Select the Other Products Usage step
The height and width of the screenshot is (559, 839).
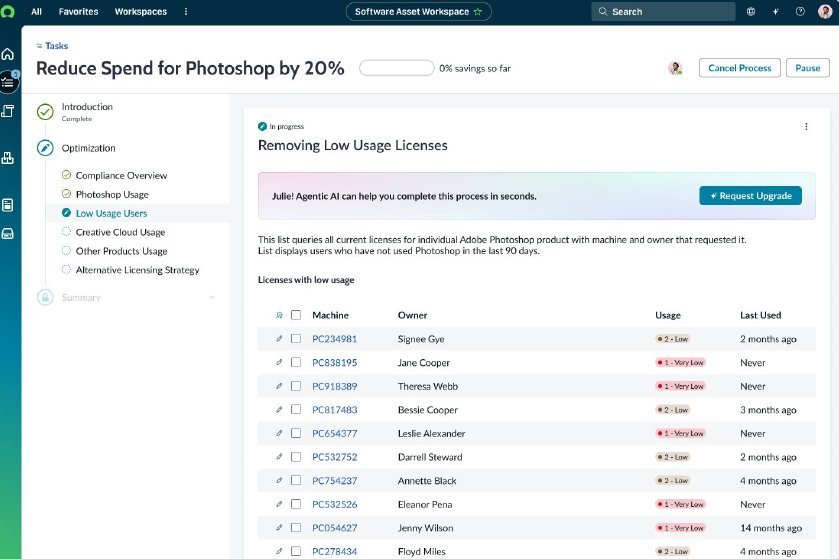121,251
